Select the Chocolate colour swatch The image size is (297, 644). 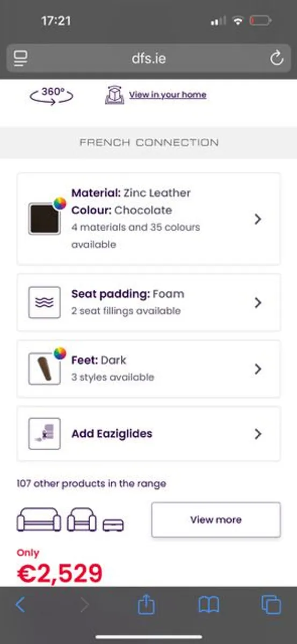(45, 218)
